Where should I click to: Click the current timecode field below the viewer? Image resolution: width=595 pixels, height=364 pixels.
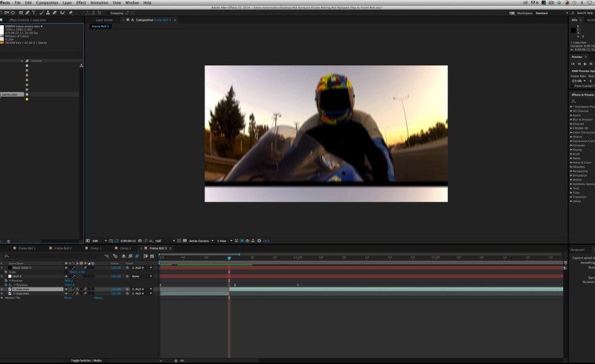tap(128, 241)
